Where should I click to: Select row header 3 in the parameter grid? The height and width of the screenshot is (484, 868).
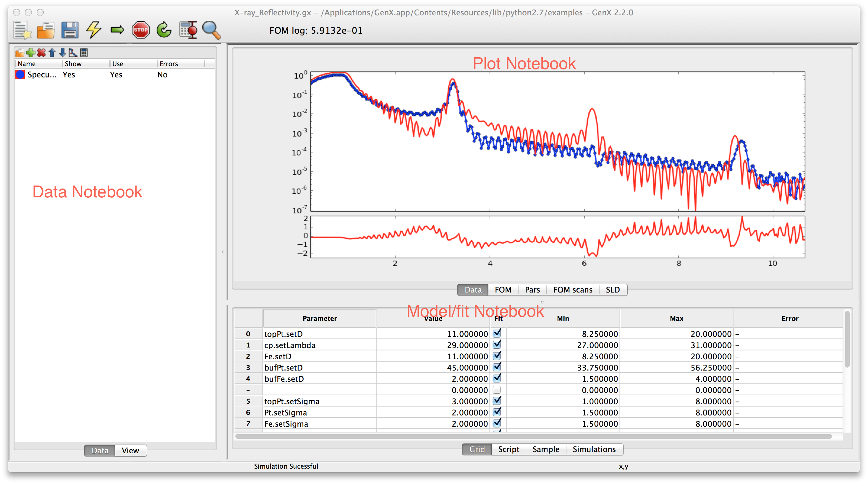(x=248, y=368)
